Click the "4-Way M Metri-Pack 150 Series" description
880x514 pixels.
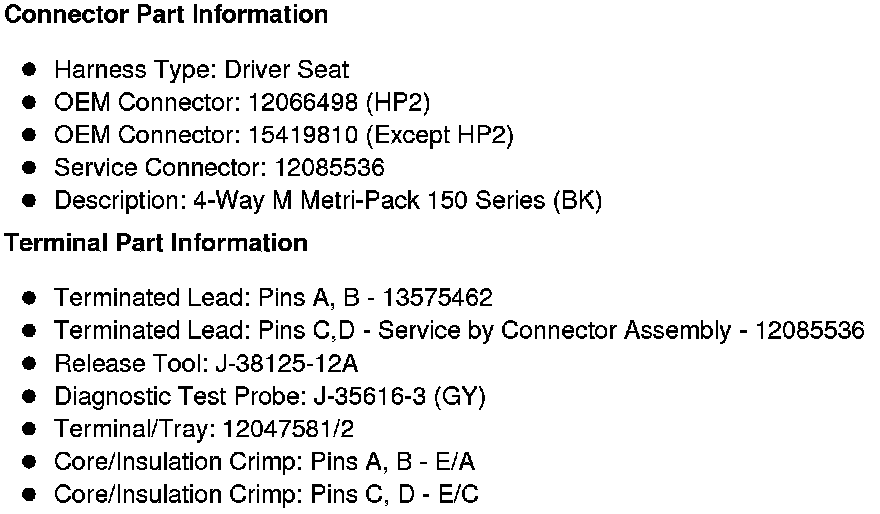point(368,200)
